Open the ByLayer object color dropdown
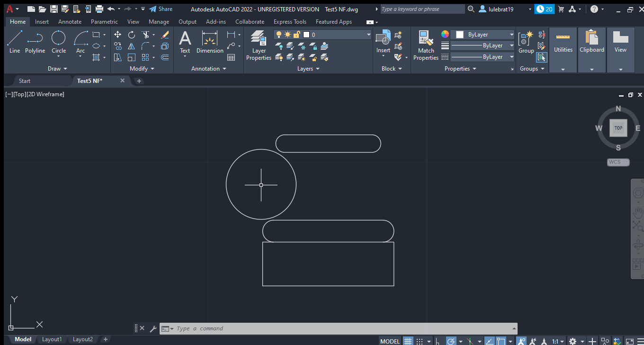The image size is (644, 345). coord(511,34)
